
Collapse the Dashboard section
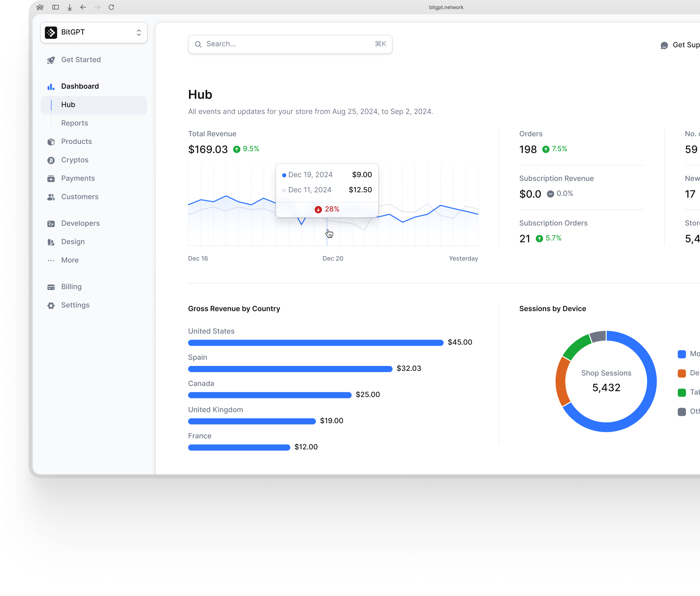[80, 86]
